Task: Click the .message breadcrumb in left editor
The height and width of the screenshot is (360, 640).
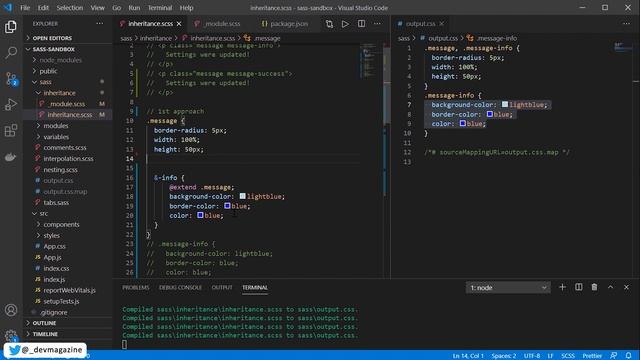Action: click(x=267, y=38)
